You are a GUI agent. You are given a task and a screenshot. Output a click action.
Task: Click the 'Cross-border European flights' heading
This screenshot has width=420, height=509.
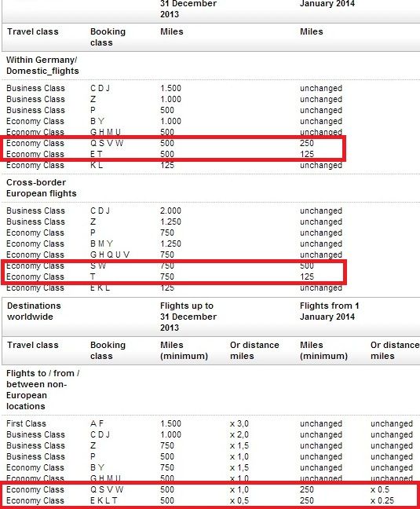[x=41, y=188]
